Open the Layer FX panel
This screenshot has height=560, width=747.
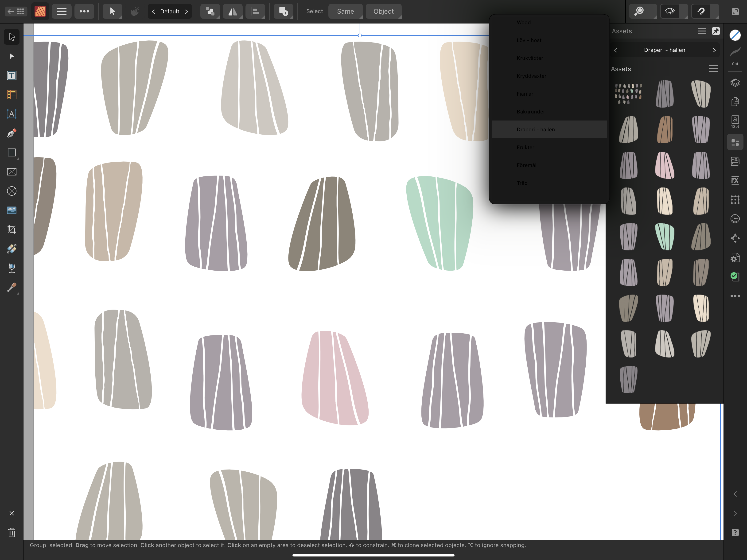pyautogui.click(x=735, y=180)
